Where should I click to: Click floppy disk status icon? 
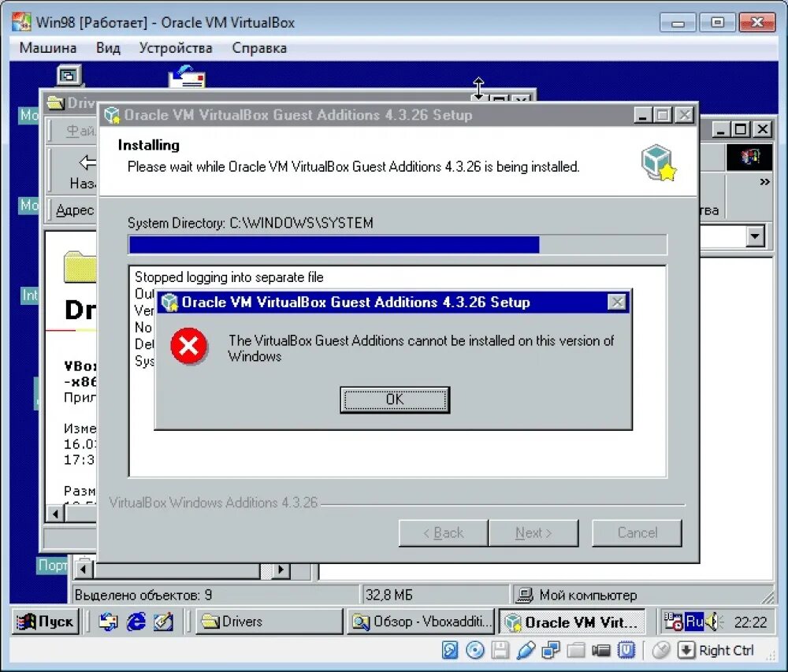point(500,650)
